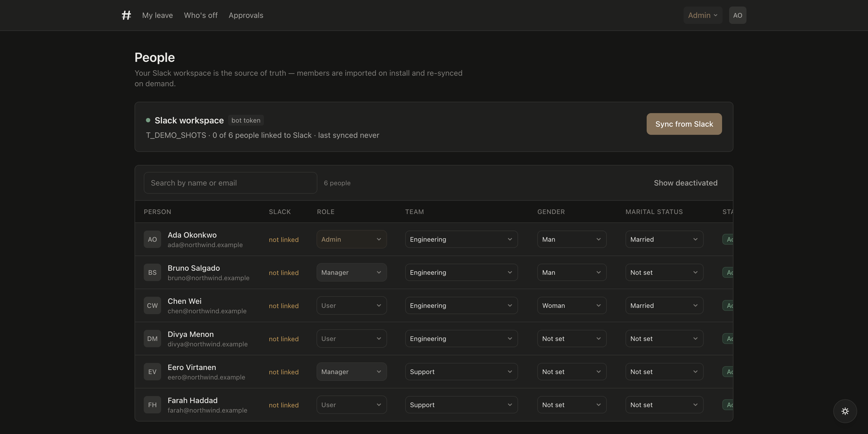The height and width of the screenshot is (434, 868).
Task: Open Ada Okonkwo's Married status dropdown
Action: [664, 239]
